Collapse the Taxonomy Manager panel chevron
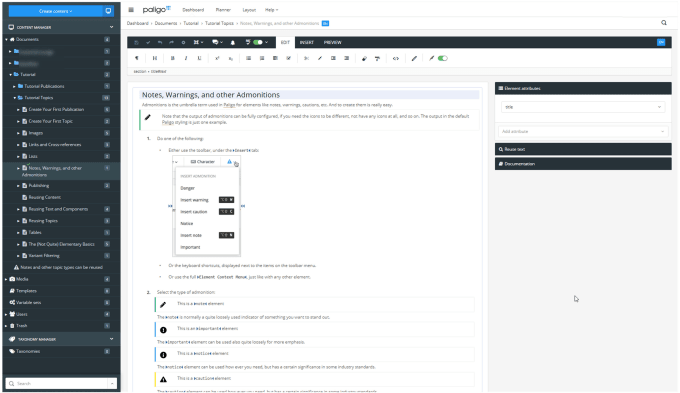 (x=111, y=339)
